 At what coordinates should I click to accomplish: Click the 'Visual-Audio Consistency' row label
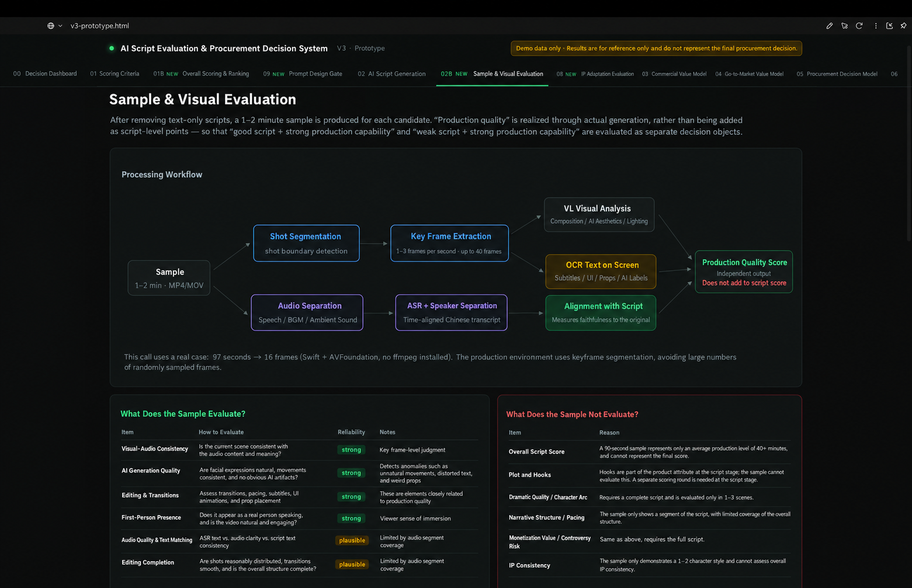pos(155,449)
